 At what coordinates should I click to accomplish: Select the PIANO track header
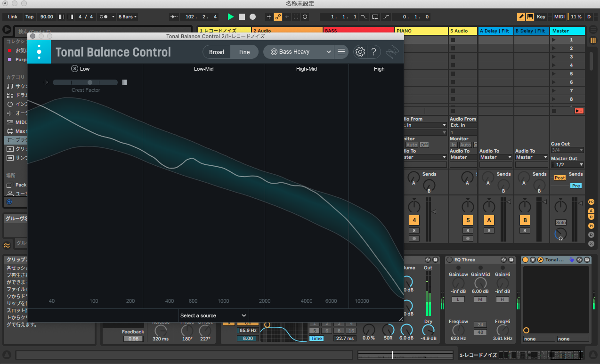coord(422,31)
